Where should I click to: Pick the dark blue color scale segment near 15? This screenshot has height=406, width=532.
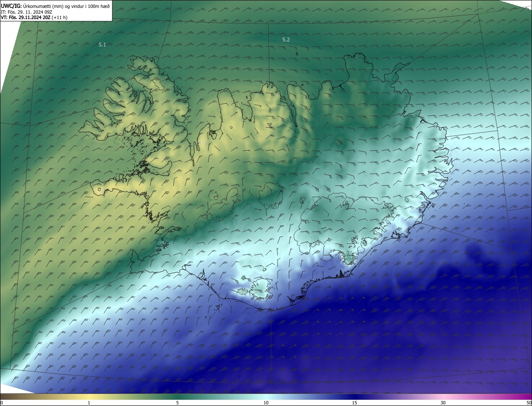(x=355, y=396)
